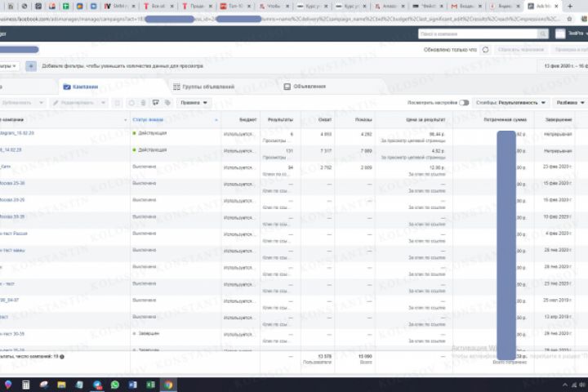Image resolution: width=588 pixels, height=392 pixels.
Task: Switch to the 'Группы объявлений' tab
Action: tap(203, 87)
